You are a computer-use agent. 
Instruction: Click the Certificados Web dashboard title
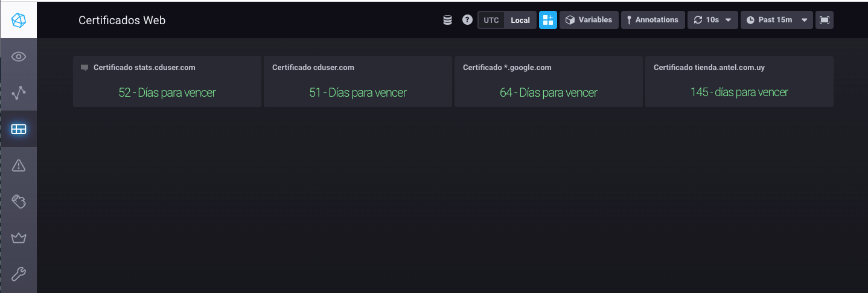122,20
